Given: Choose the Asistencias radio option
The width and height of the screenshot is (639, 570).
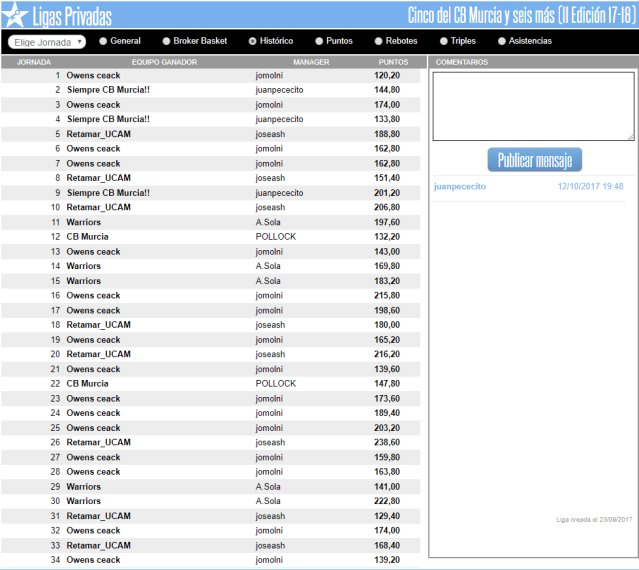Looking at the screenshot, I should 502,41.
